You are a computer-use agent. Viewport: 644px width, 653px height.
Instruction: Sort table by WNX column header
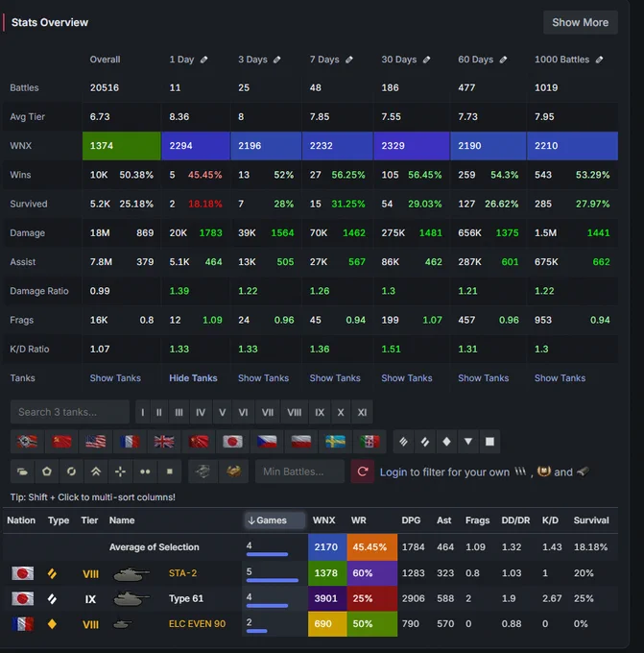pos(323,520)
